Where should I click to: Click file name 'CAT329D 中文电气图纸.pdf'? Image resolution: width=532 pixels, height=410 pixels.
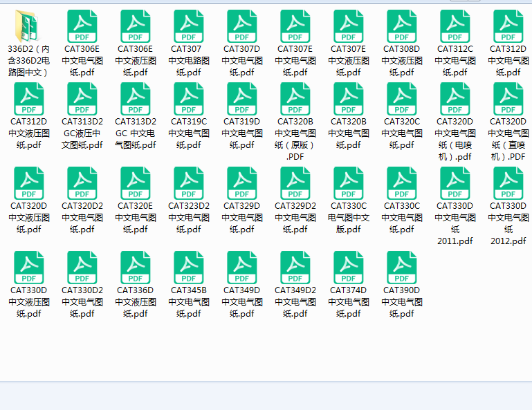pos(242,218)
